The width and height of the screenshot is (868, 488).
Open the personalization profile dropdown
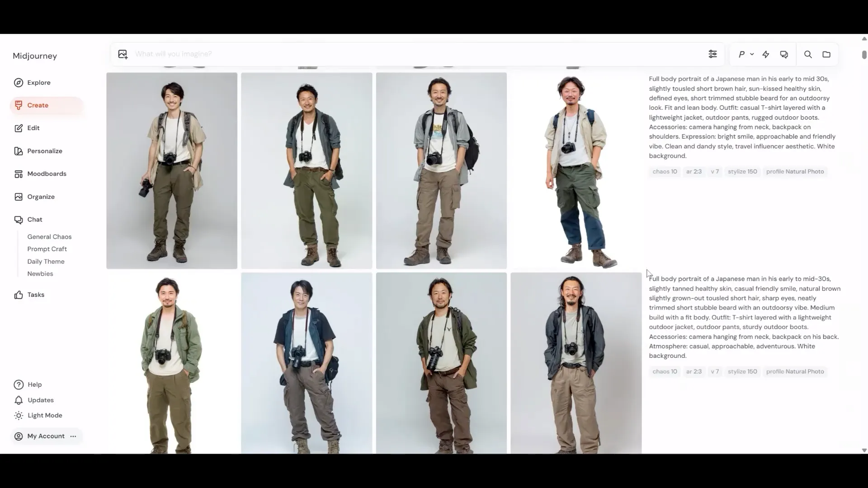[745, 54]
